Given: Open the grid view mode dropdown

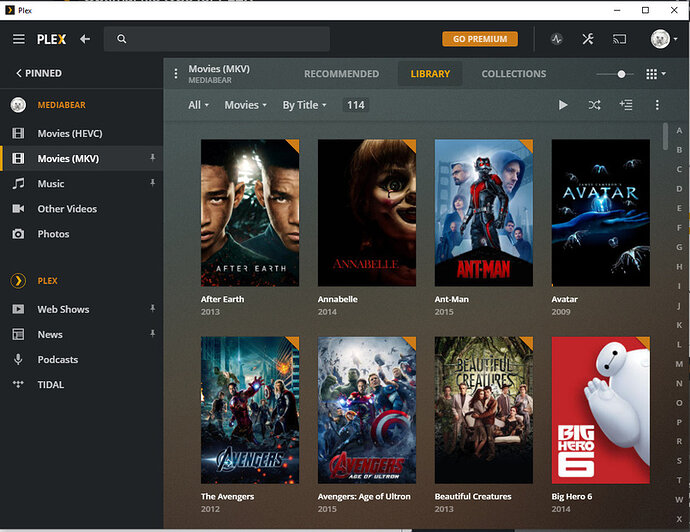Looking at the screenshot, I should pyautogui.click(x=656, y=74).
